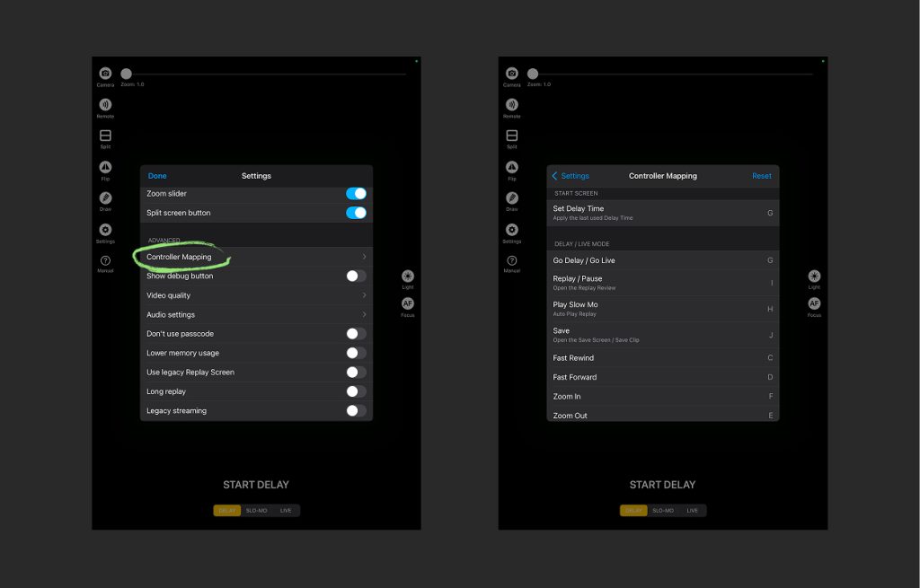This screenshot has height=588, width=920.
Task: Tap the AF Focus icon
Action: tap(408, 305)
